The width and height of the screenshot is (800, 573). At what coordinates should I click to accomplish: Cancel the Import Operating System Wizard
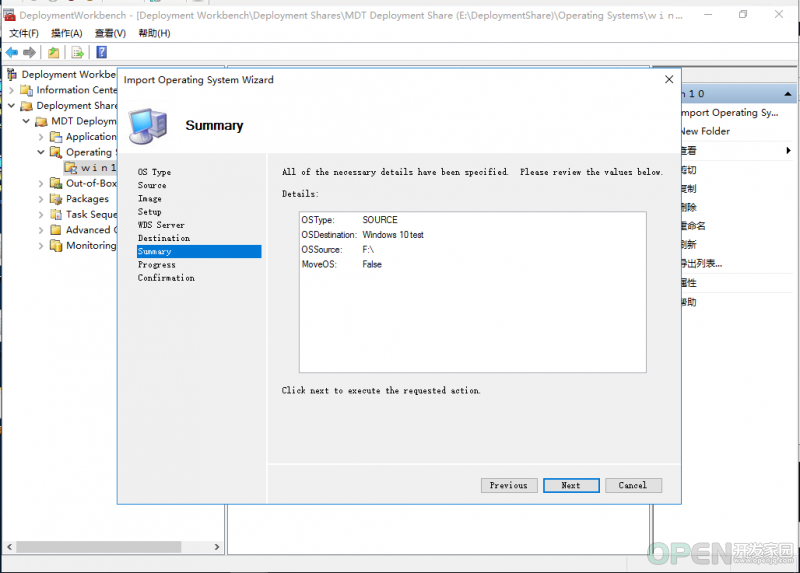633,485
